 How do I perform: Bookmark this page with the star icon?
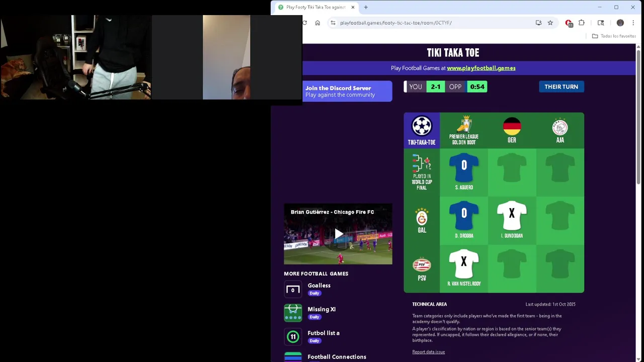(x=550, y=23)
